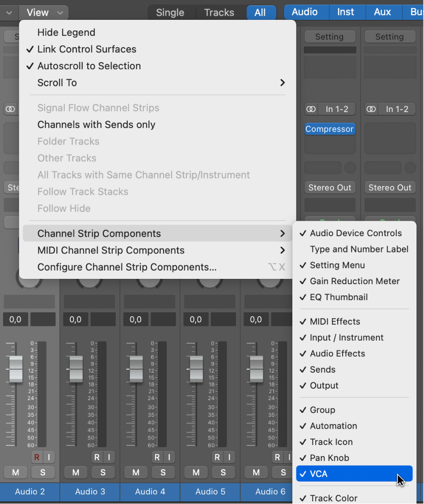Open MIDI Channel Strip Components submenu

point(157,250)
